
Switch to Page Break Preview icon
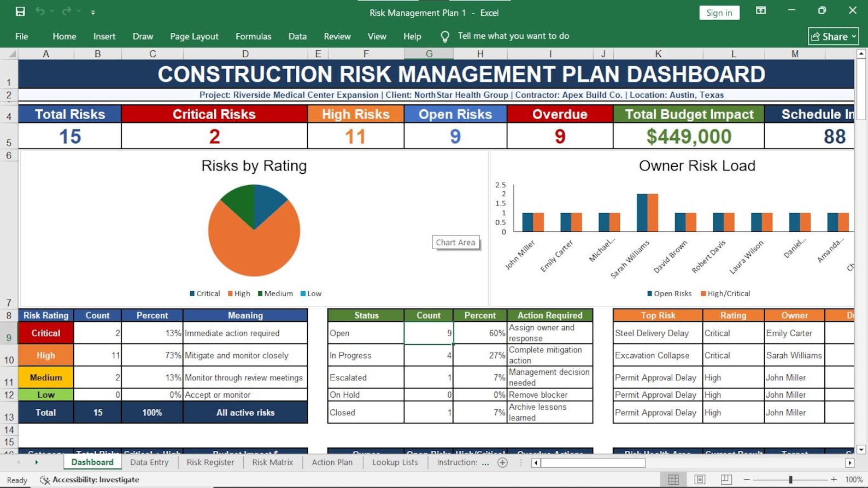click(x=726, y=479)
